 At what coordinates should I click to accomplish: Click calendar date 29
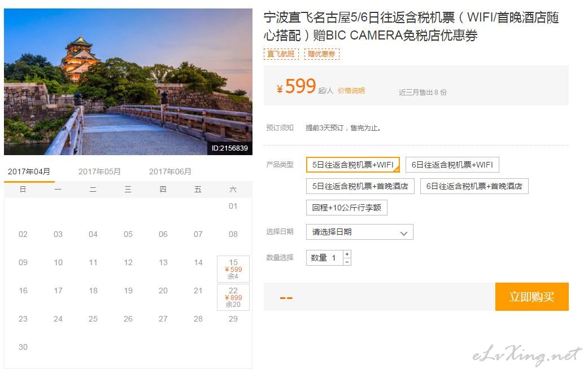point(233,319)
